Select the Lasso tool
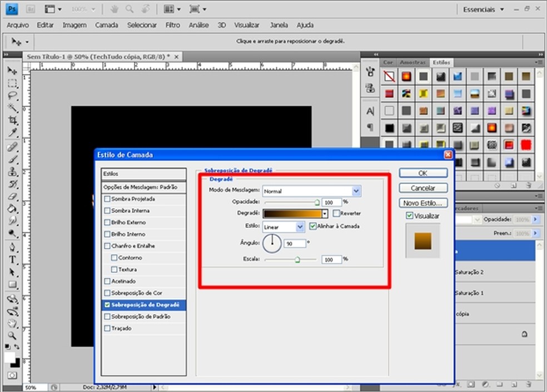Image resolution: width=547 pixels, height=392 pixels. [x=12, y=96]
